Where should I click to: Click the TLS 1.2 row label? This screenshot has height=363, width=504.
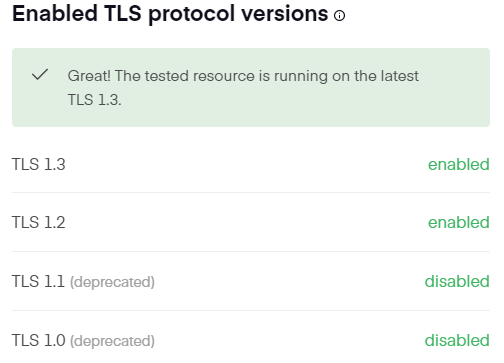[x=39, y=222]
